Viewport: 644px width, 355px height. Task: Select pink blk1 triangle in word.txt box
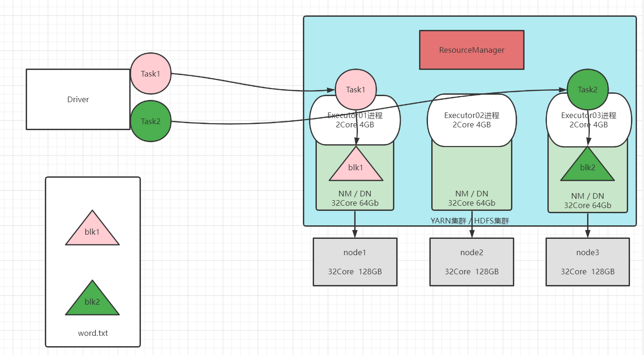tap(92, 230)
